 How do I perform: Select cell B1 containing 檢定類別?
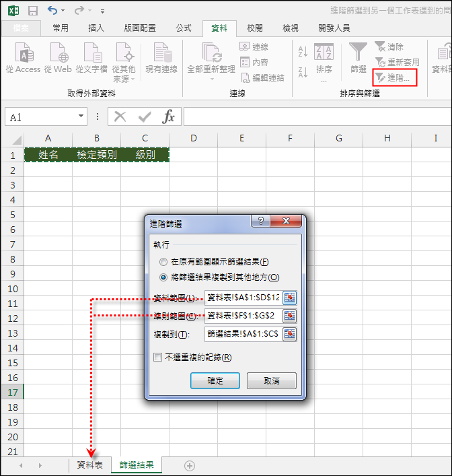(96, 155)
